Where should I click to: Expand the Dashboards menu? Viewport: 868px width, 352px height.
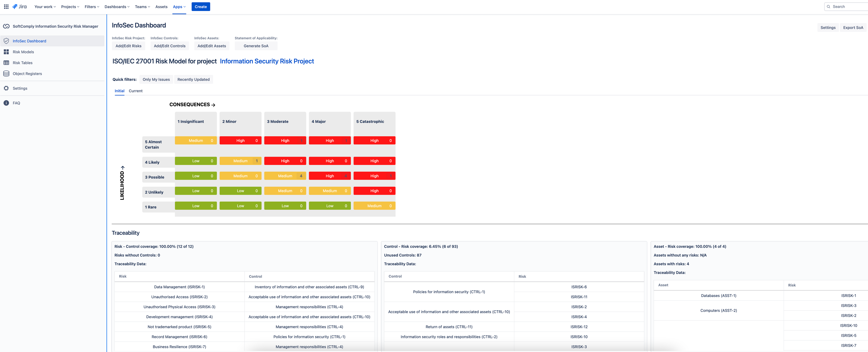point(117,6)
